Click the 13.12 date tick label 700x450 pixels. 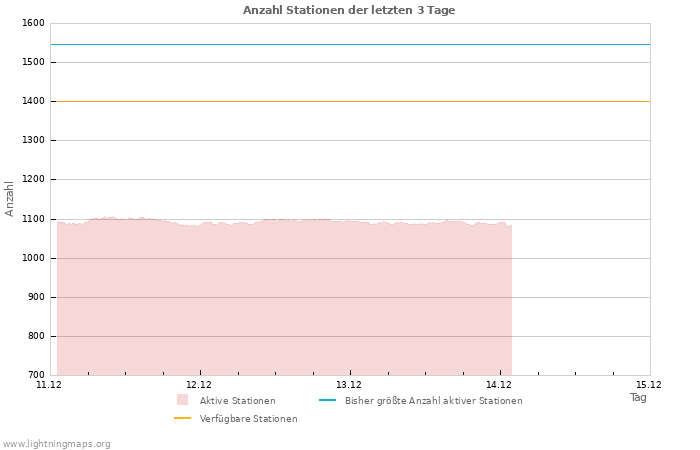pyautogui.click(x=349, y=384)
